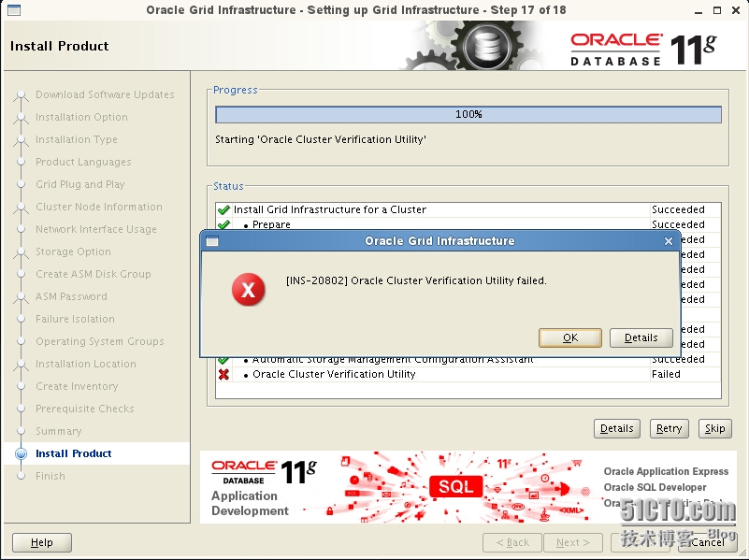Click the disabled Back button
This screenshot has height=560, width=749.
coord(512,542)
